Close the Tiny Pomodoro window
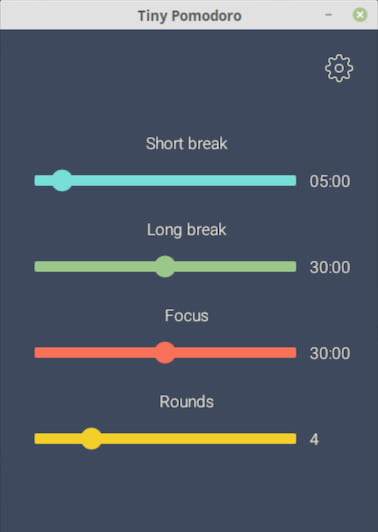378x532 pixels. [x=360, y=15]
